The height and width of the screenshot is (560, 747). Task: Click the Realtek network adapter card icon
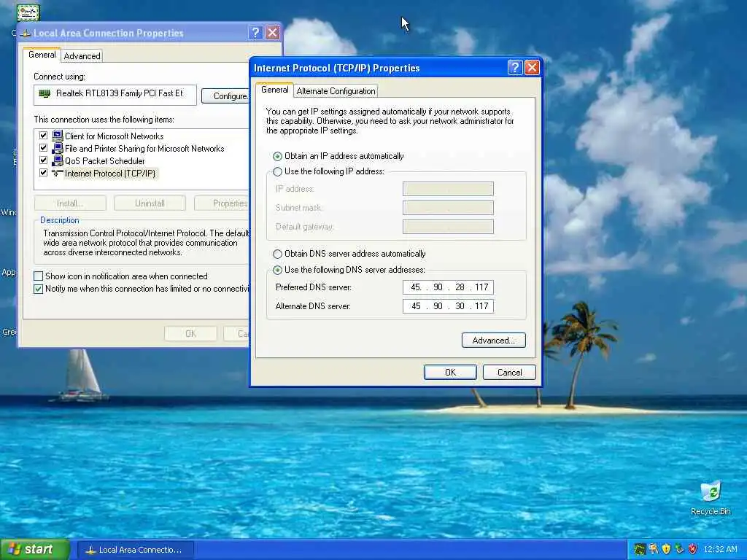tap(44, 93)
